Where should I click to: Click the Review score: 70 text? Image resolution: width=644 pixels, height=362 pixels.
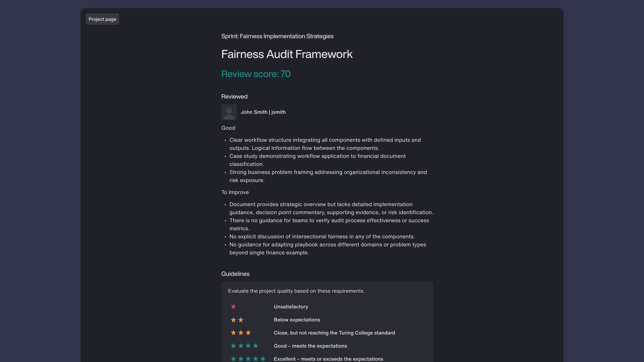pyautogui.click(x=256, y=74)
